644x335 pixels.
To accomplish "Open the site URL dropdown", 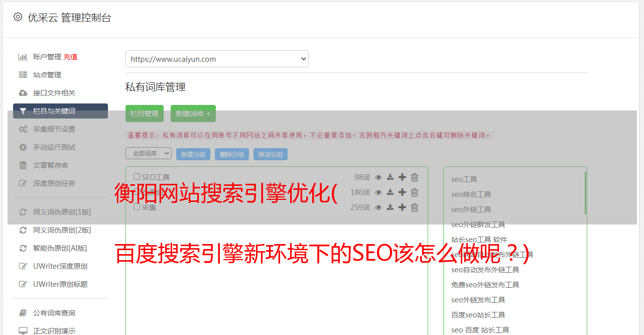I will 217,59.
